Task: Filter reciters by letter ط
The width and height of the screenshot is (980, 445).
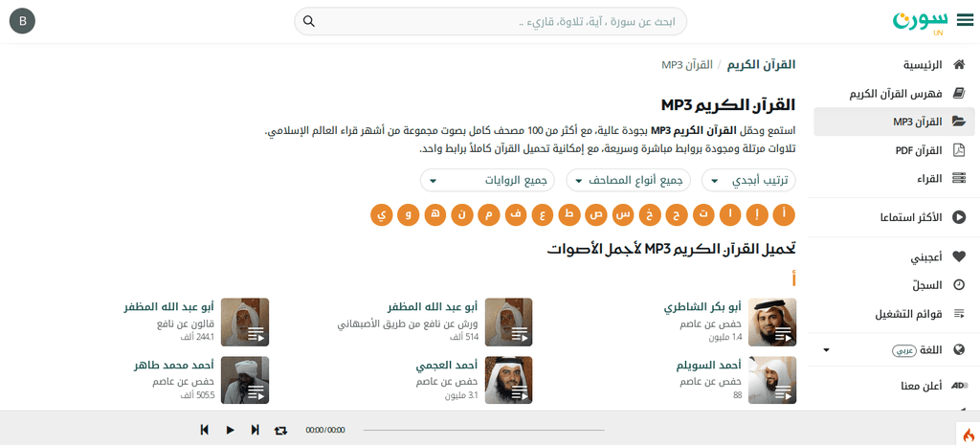Action: point(569,215)
